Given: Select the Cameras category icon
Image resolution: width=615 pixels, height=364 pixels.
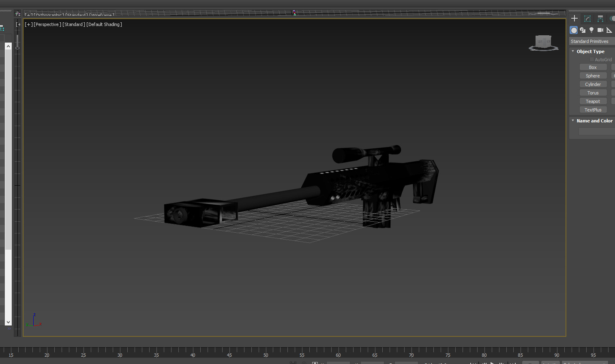Looking at the screenshot, I should [x=600, y=30].
